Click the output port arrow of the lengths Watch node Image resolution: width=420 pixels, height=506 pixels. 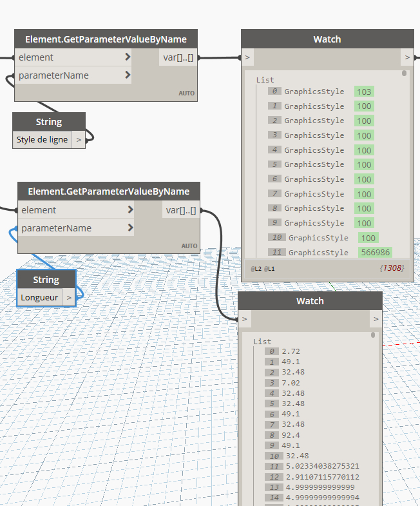click(376, 319)
